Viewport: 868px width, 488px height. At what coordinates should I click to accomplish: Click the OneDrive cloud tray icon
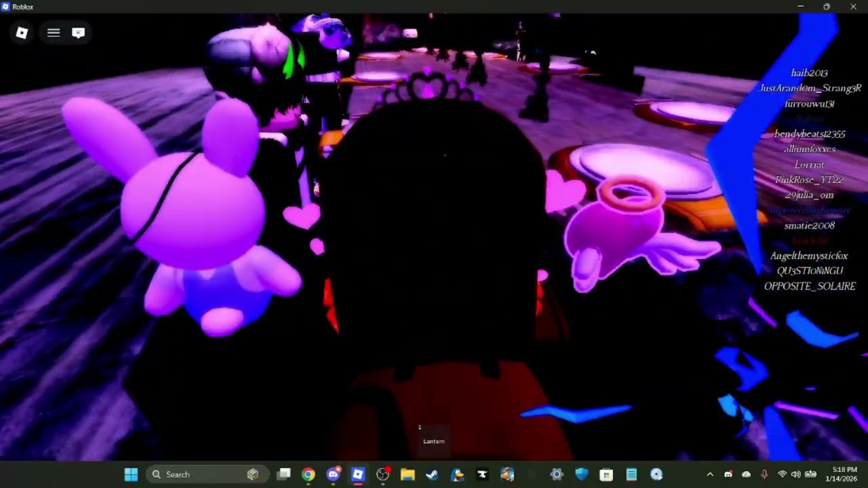(x=746, y=474)
